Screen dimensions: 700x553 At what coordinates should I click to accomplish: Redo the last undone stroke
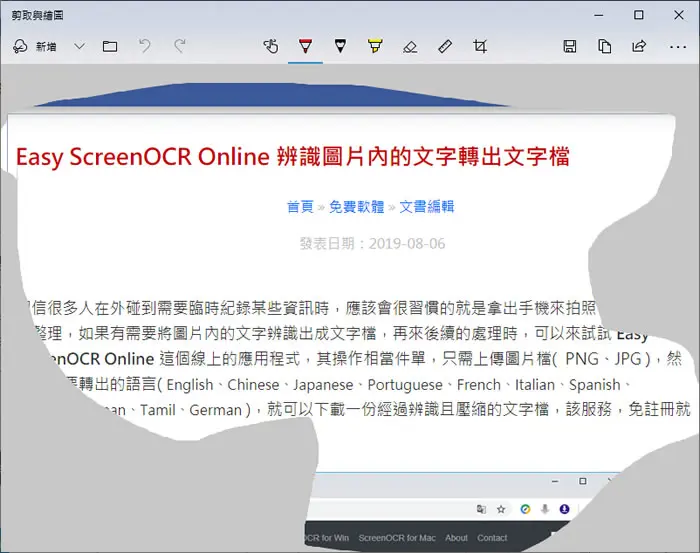click(x=179, y=46)
